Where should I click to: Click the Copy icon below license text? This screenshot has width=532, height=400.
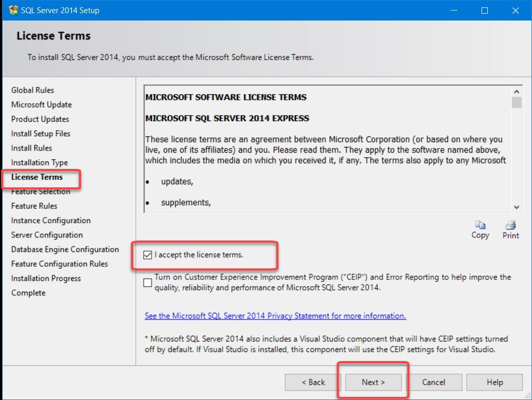pos(480,225)
